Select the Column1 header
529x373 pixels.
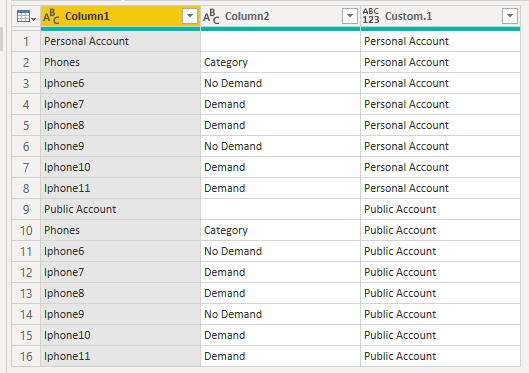tap(120, 16)
